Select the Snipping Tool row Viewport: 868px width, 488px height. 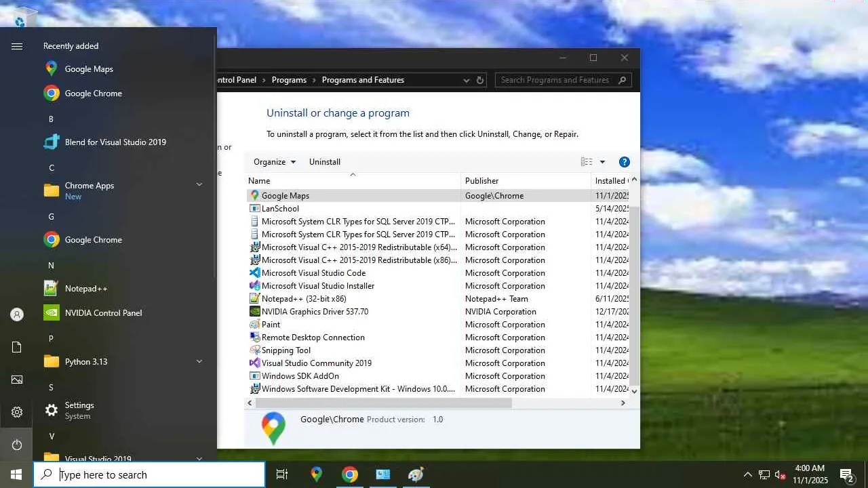click(437, 350)
